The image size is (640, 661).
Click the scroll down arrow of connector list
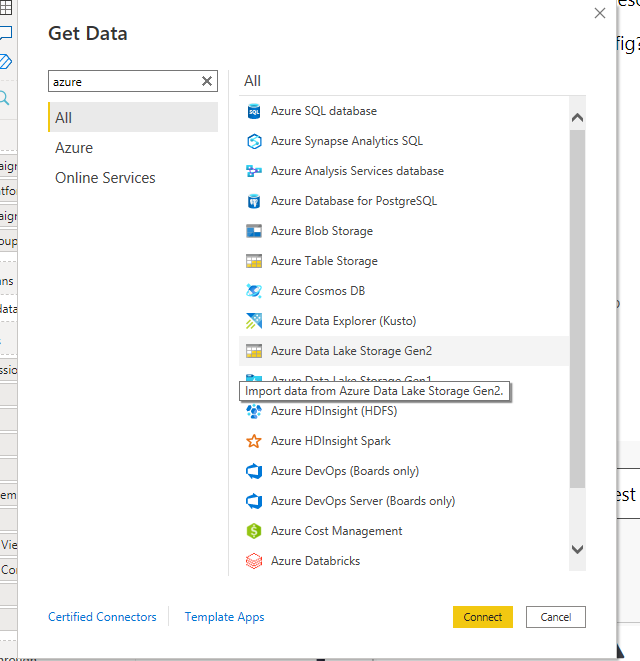577,549
